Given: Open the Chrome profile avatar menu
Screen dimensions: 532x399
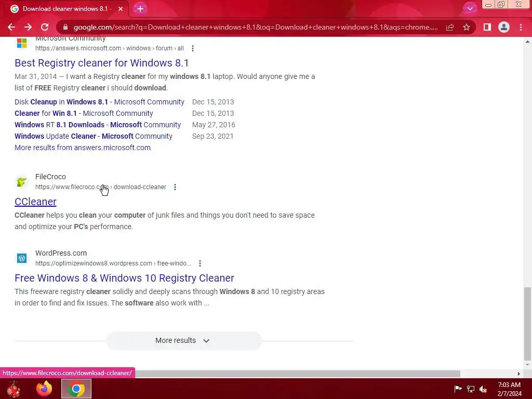Looking at the screenshot, I should (x=504, y=27).
